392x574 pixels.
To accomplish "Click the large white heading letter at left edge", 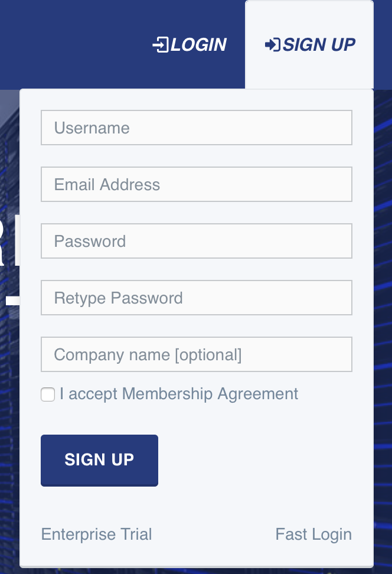I will pyautogui.click(x=7, y=242).
